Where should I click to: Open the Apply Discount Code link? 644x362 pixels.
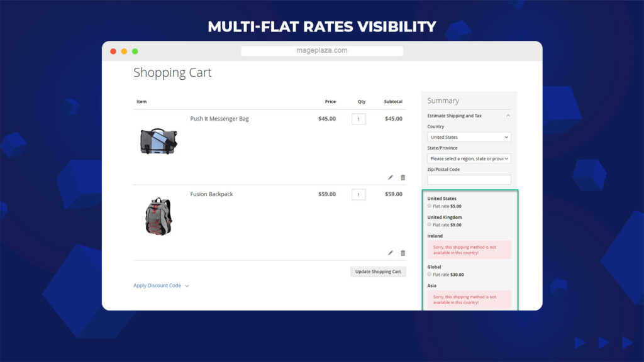(157, 285)
